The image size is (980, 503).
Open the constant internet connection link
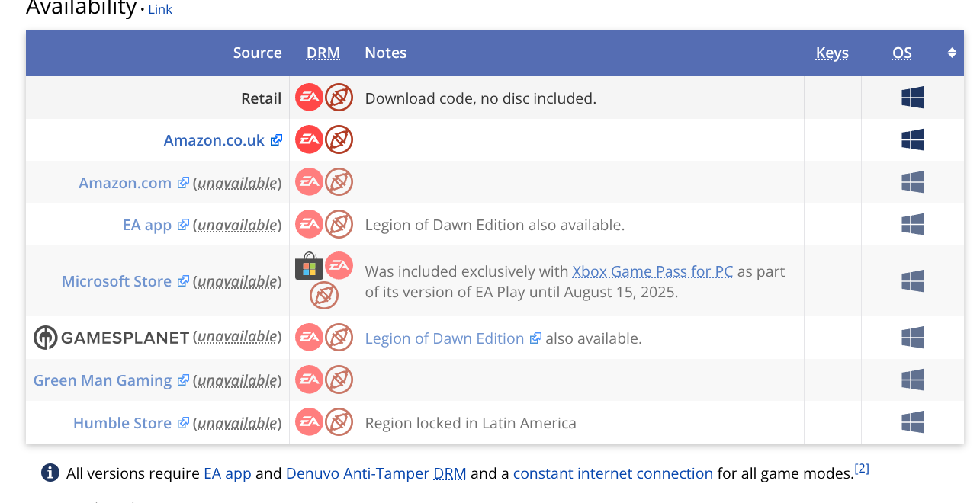tap(612, 473)
